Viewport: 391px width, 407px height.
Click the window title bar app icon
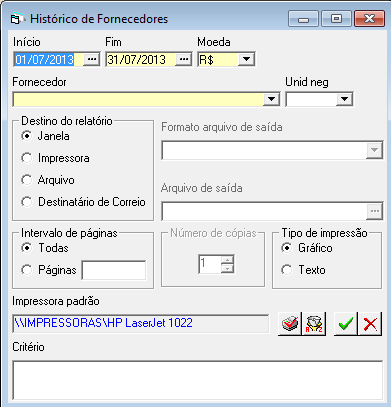17,19
